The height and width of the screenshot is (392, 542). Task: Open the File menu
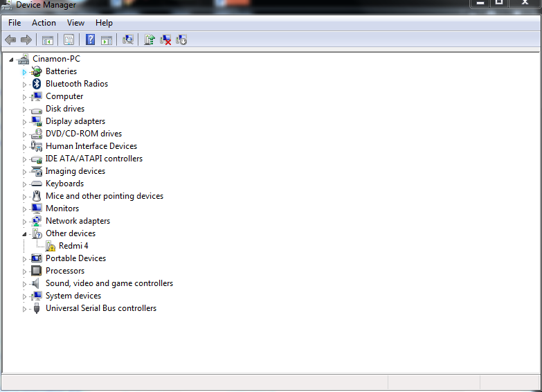pyautogui.click(x=15, y=23)
